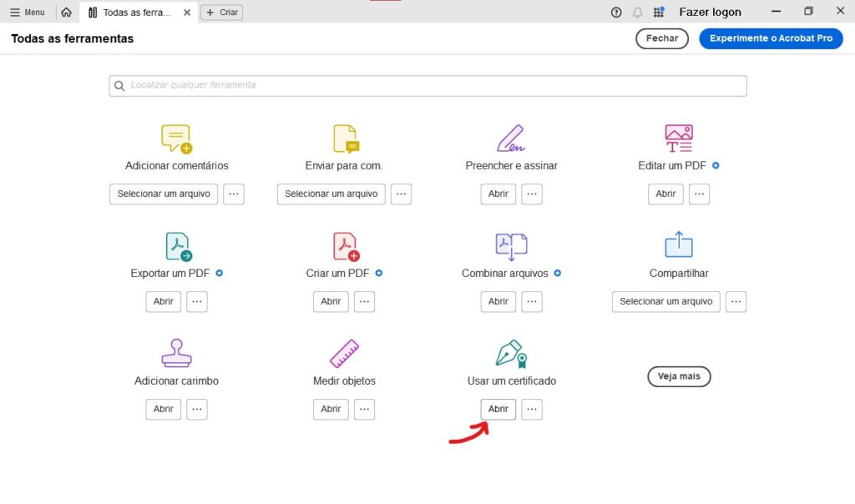Click Abrir under Combinar arquivos
This screenshot has height=504, width=855.
tap(498, 302)
